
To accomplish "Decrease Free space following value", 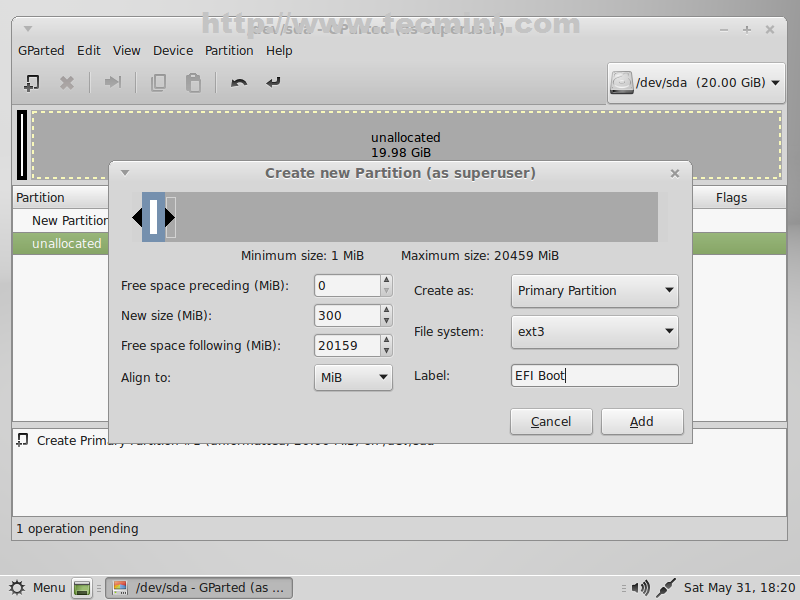I will pyautogui.click(x=386, y=351).
